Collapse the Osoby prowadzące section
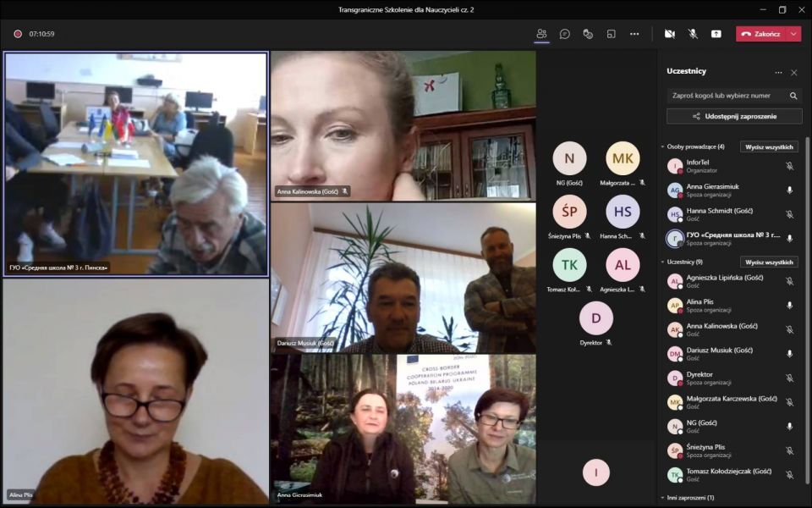Image resolution: width=812 pixels, height=508 pixels. [662, 146]
